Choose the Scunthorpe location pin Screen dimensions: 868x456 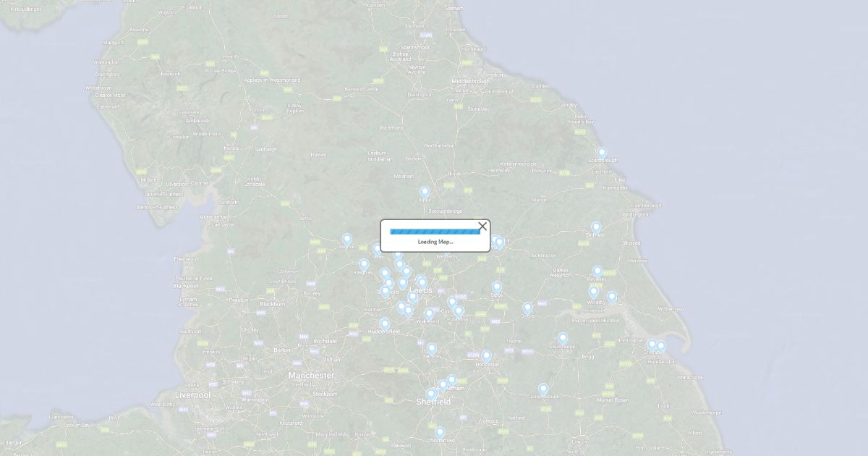pos(563,338)
